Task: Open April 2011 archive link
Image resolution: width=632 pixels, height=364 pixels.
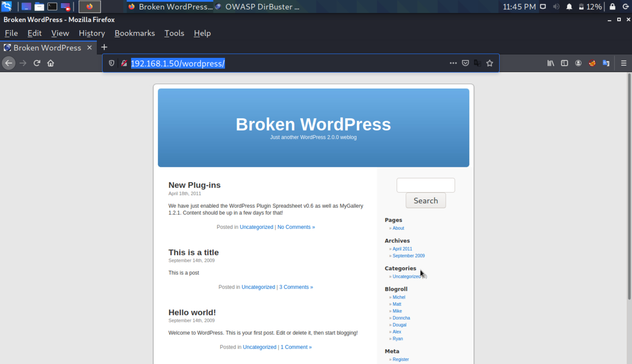Action: point(402,249)
